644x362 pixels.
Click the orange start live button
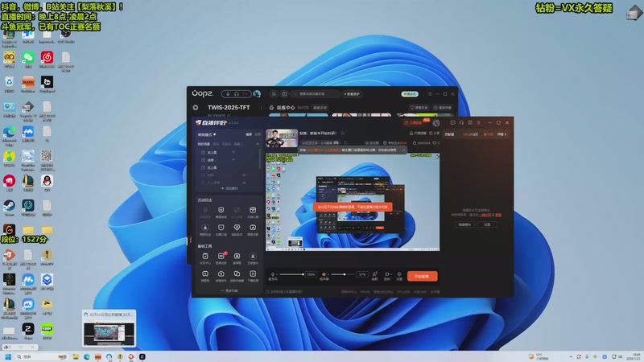(422, 276)
